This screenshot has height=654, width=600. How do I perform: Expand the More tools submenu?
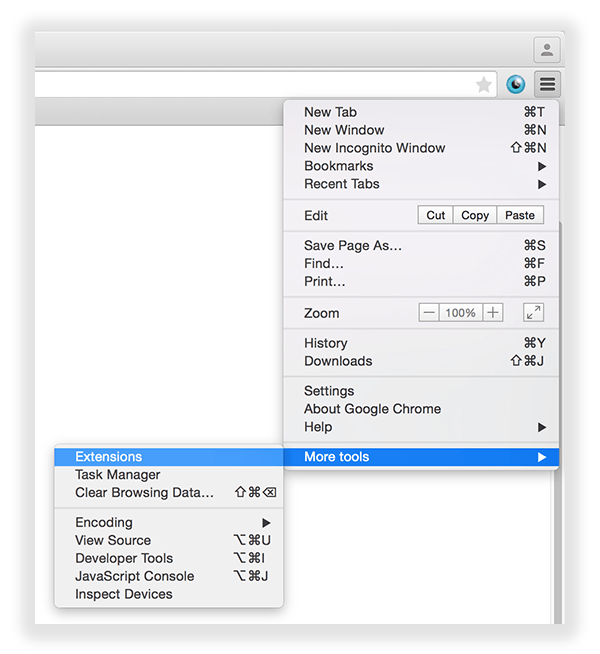pyautogui.click(x=421, y=457)
